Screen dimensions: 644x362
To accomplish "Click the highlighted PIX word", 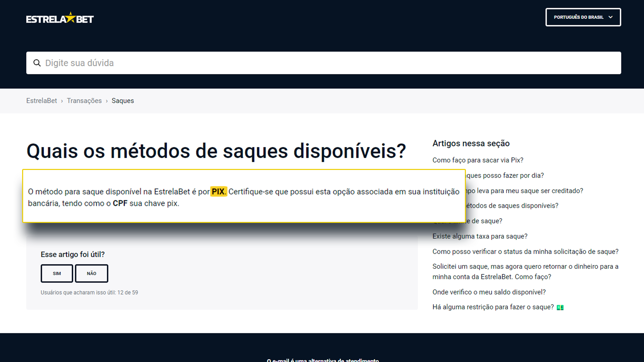I will click(218, 191).
